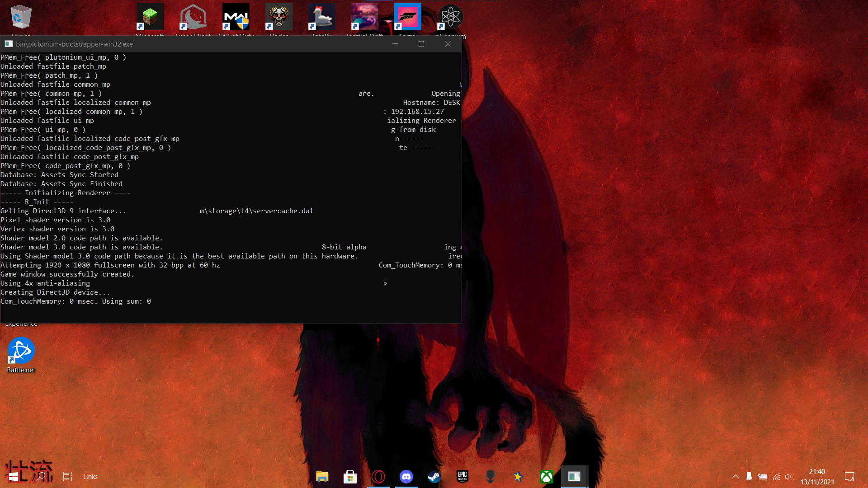
Task: Close the plutonium bootstrapper console window
Action: click(448, 44)
